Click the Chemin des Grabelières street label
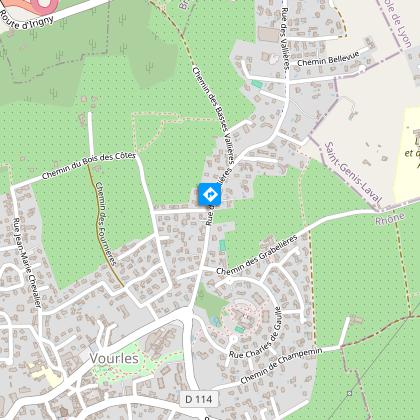The width and height of the screenshot is (420, 420). pos(257,254)
